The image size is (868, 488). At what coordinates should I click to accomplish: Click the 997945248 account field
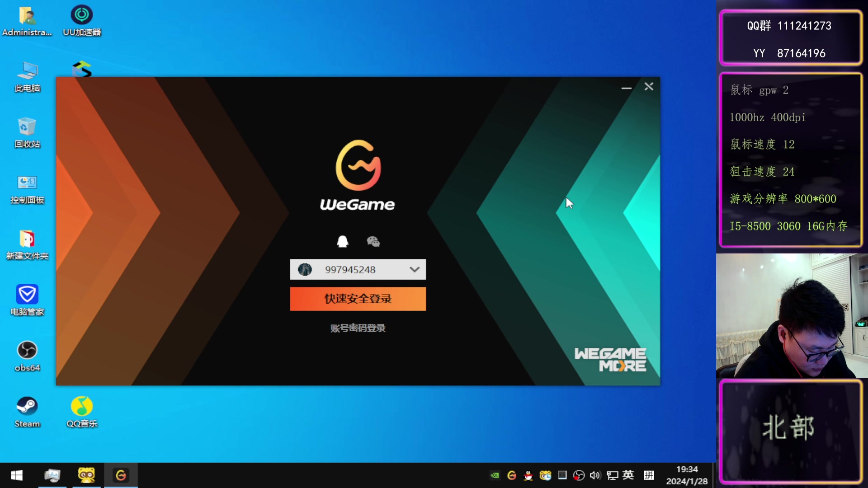358,270
